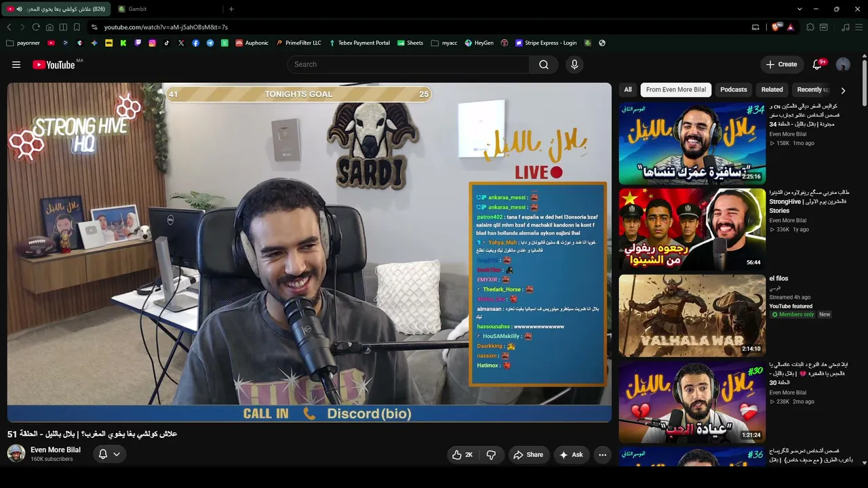Open the Tebex Payment Portal bookmark
This screenshot has height=488, width=868.
[x=359, y=43]
